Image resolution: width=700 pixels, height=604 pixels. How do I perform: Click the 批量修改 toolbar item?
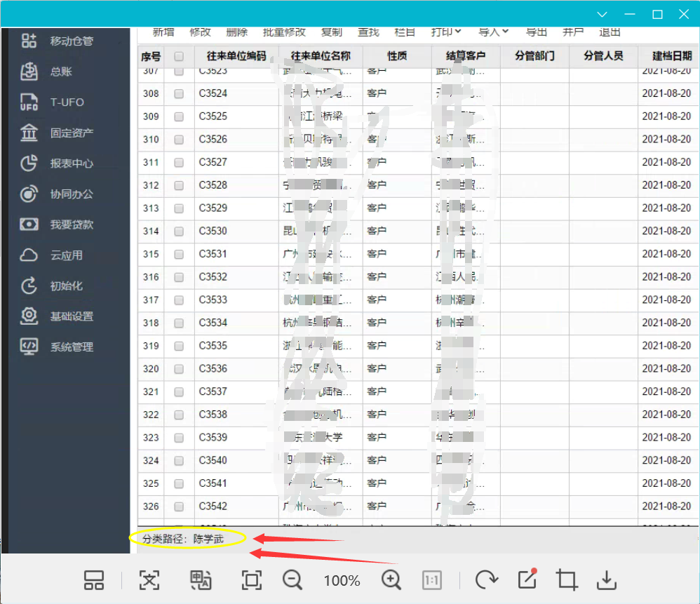[x=284, y=32]
